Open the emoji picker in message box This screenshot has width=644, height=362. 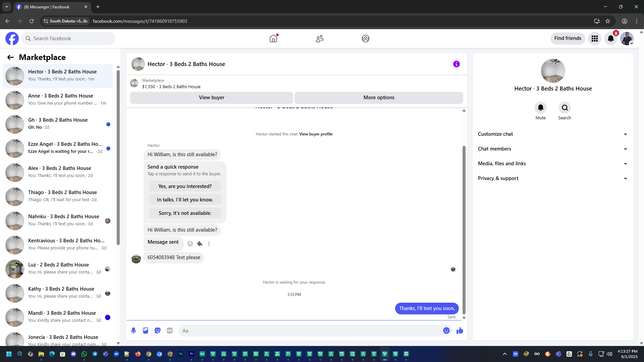pyautogui.click(x=446, y=330)
